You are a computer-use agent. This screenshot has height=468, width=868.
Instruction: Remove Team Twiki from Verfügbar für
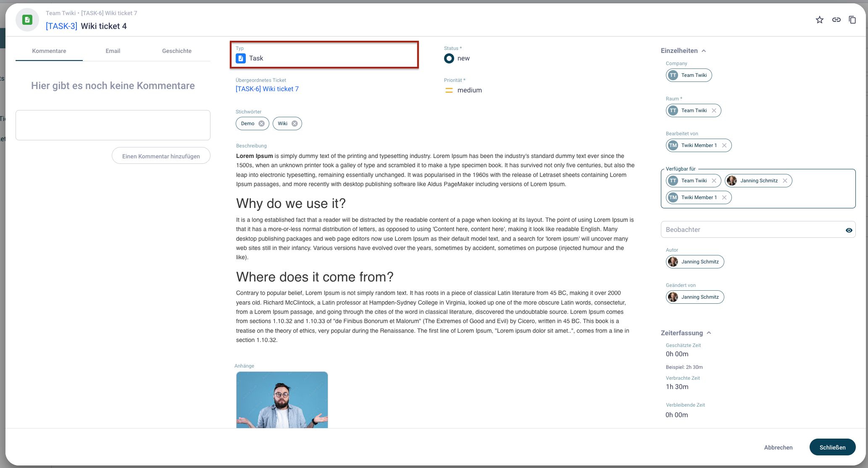click(x=714, y=181)
